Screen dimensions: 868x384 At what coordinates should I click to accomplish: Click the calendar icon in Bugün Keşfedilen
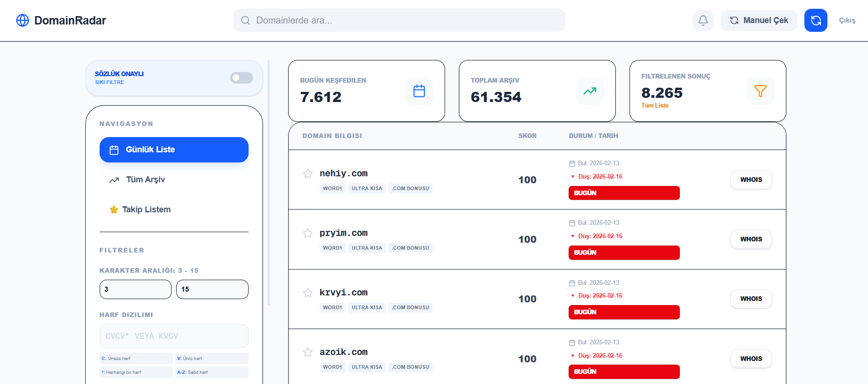(x=419, y=91)
